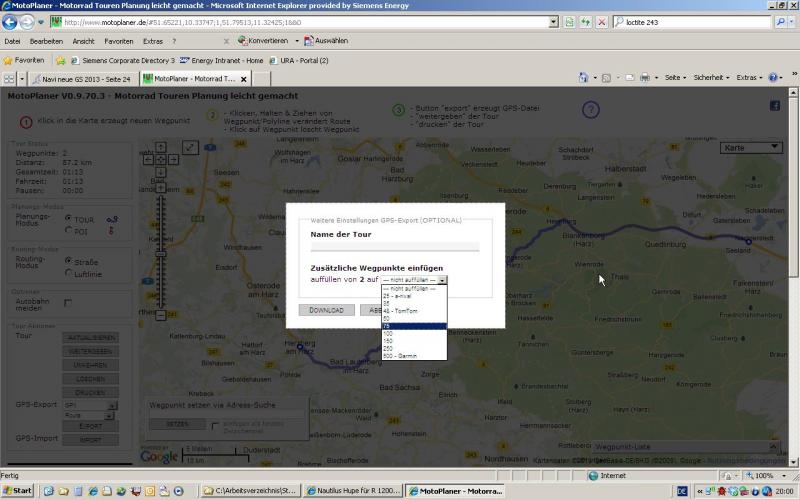The image size is (800, 500).
Task: Open the empty new tab button
Action: coord(261,79)
